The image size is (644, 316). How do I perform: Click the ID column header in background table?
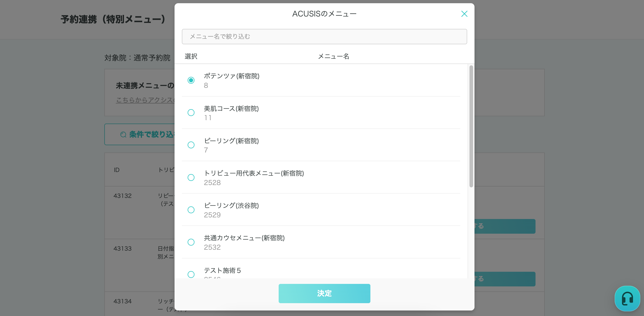(117, 170)
